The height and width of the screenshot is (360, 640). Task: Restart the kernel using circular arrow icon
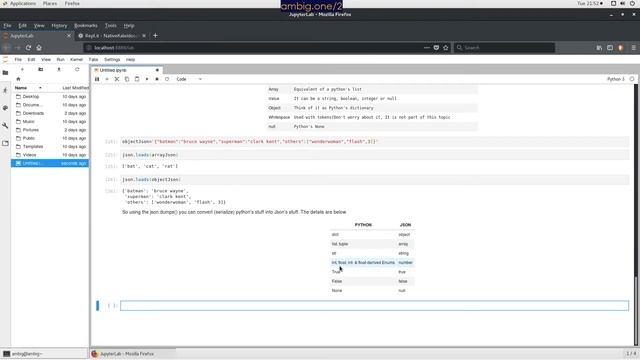(167, 79)
